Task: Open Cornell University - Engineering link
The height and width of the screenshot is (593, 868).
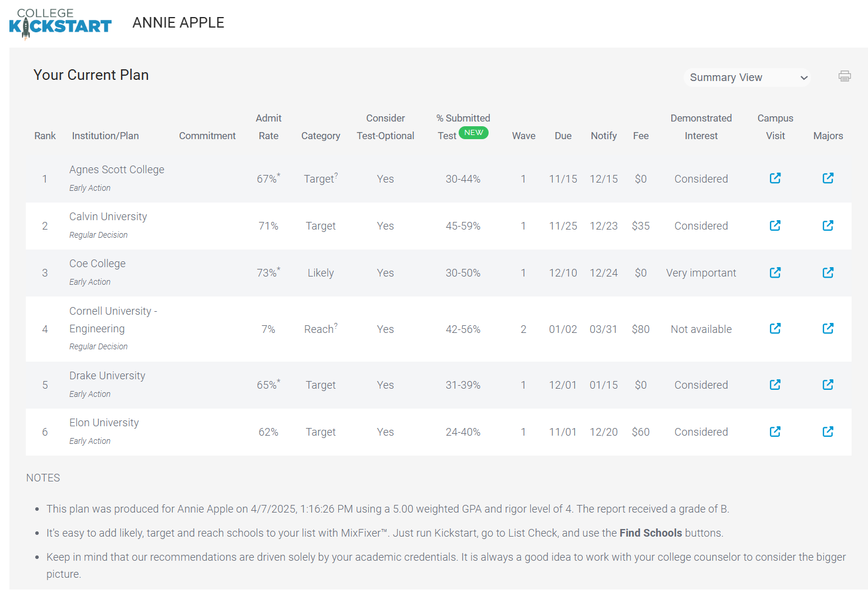Action: tap(113, 320)
